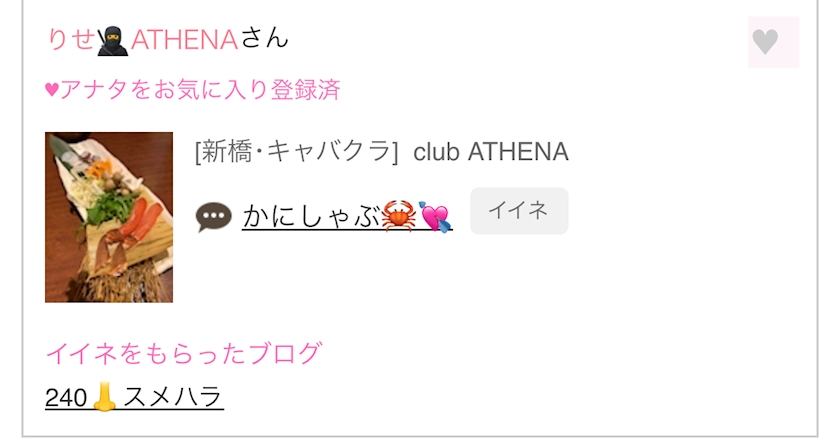The image size is (840, 439).
Task: Click the [新橋・キャバクラ] area label
Action: 297,152
